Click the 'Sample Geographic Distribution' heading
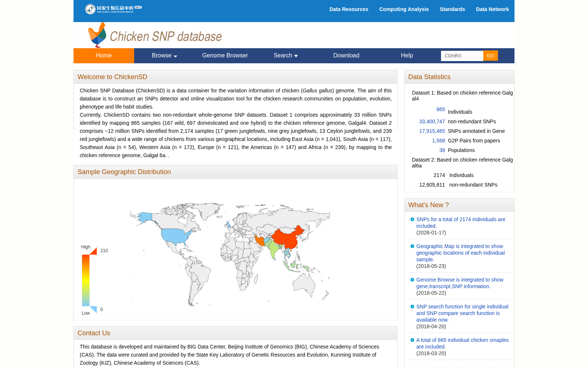Image resolution: width=588 pixels, height=368 pixels. pos(124,172)
